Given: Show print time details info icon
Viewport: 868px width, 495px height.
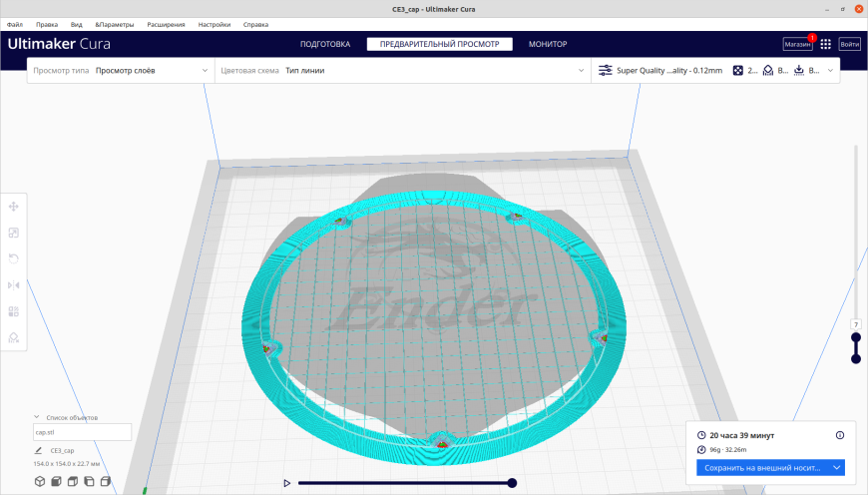Looking at the screenshot, I should [840, 435].
